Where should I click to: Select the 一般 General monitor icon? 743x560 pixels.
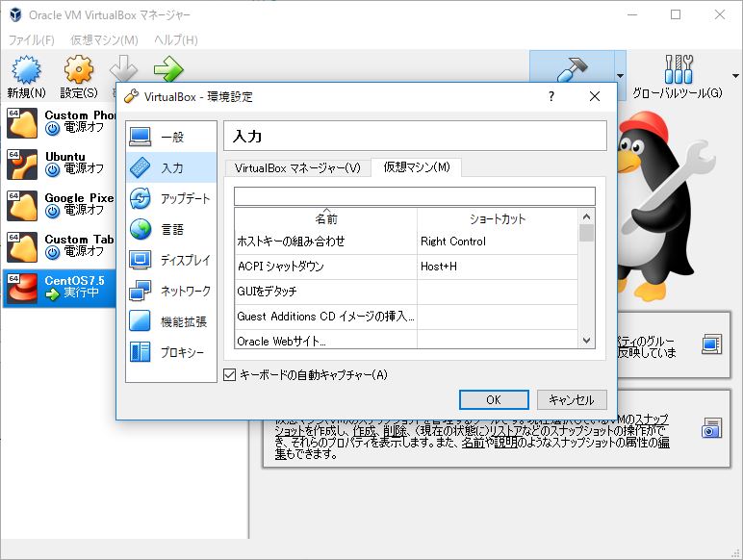click(141, 137)
